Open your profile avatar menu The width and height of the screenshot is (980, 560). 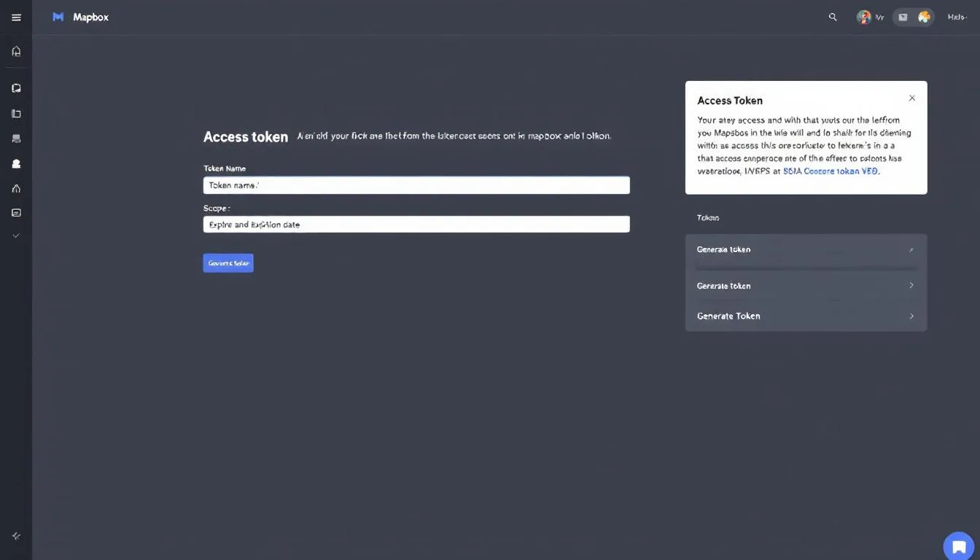863,16
